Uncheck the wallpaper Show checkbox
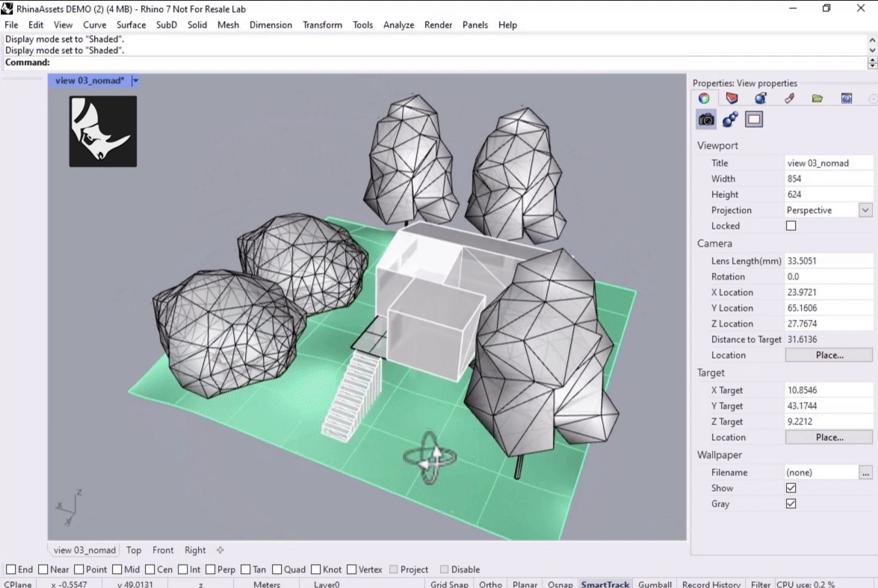878x588 pixels. pos(791,488)
